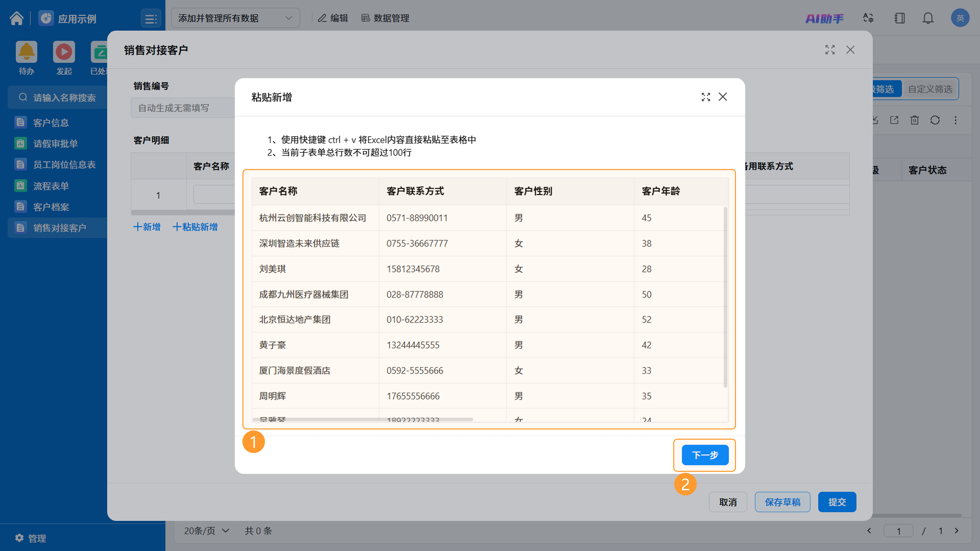Go to the home icon

coord(17,18)
